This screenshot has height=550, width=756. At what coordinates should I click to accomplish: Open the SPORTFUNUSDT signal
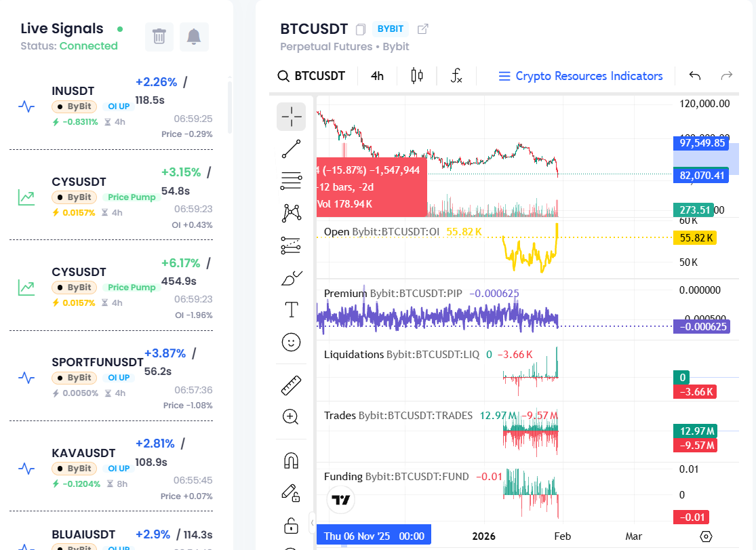111,378
